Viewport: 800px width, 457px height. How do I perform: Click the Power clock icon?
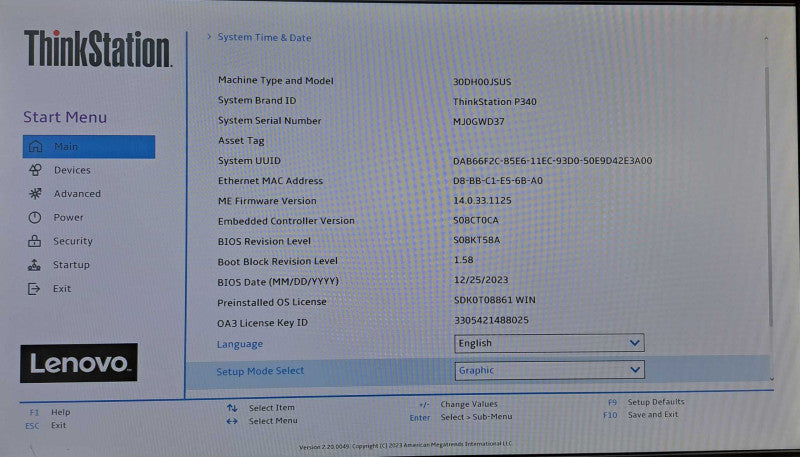pos(35,218)
